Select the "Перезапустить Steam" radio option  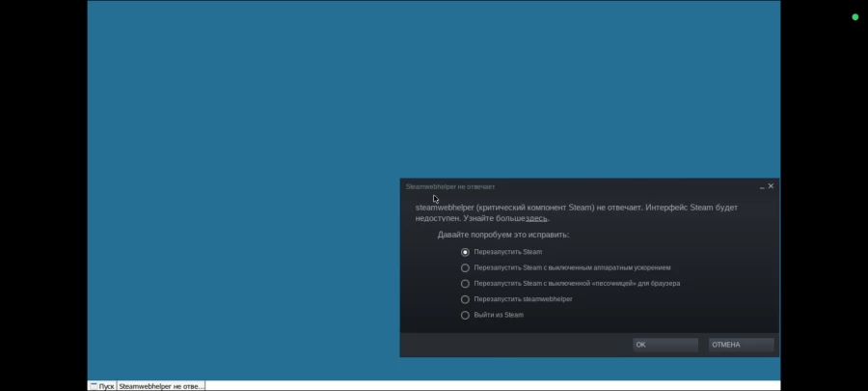coord(465,252)
